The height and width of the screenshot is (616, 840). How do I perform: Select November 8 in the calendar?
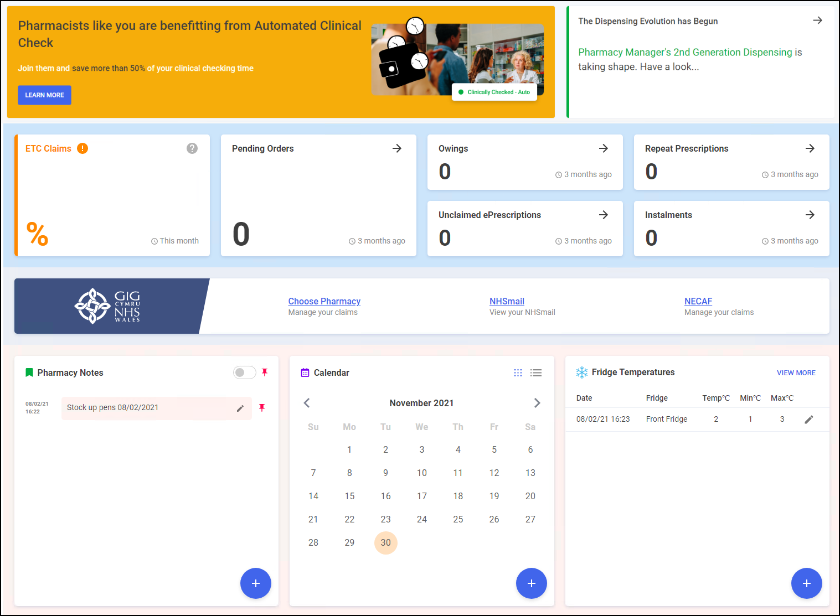coord(349,473)
